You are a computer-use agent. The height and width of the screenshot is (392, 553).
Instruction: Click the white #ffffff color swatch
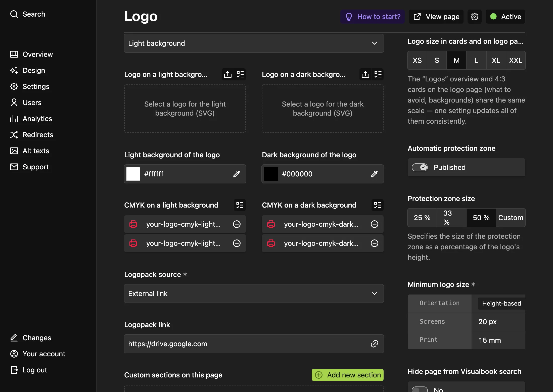coord(133,174)
